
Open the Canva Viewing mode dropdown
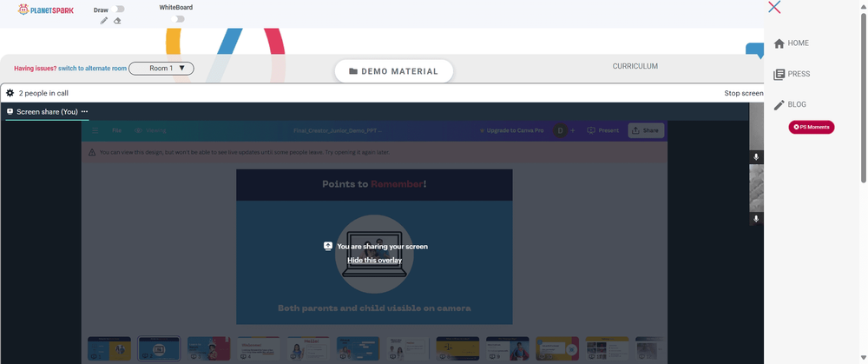coord(150,131)
